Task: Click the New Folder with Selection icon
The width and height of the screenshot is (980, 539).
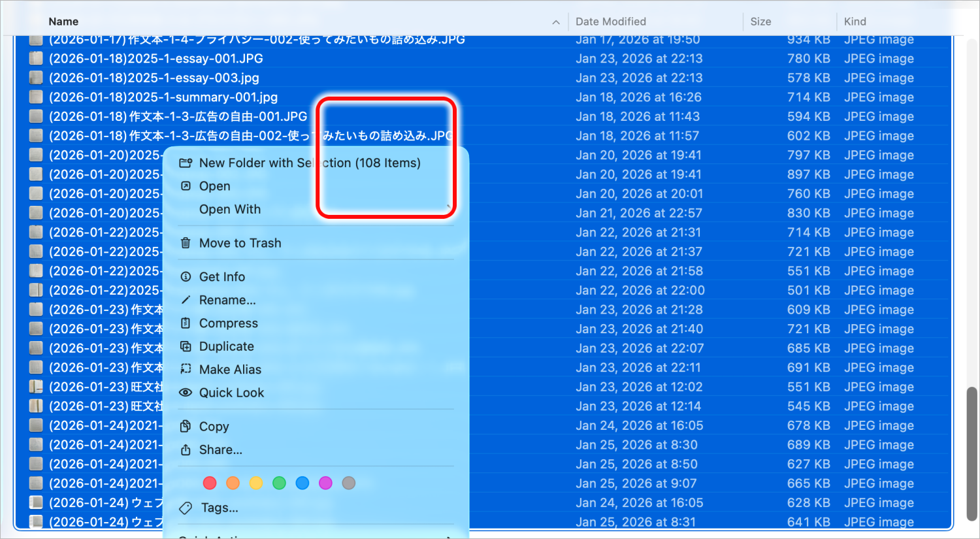Action: pyautogui.click(x=186, y=163)
